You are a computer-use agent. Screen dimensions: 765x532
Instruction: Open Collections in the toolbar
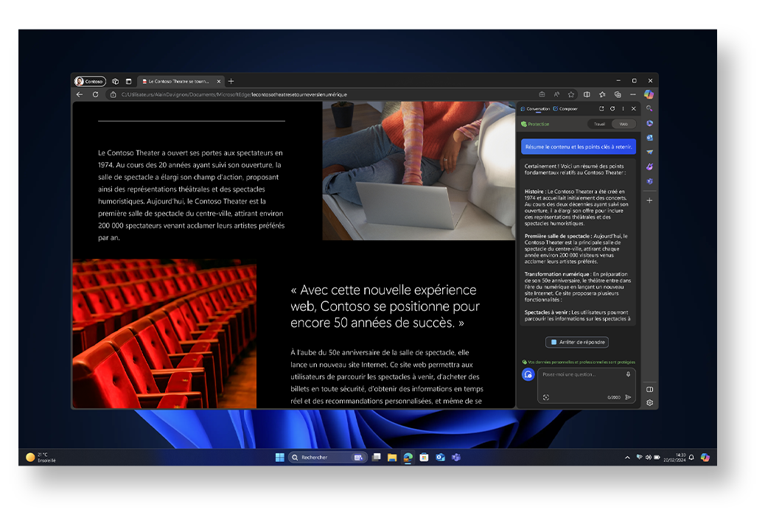point(618,94)
